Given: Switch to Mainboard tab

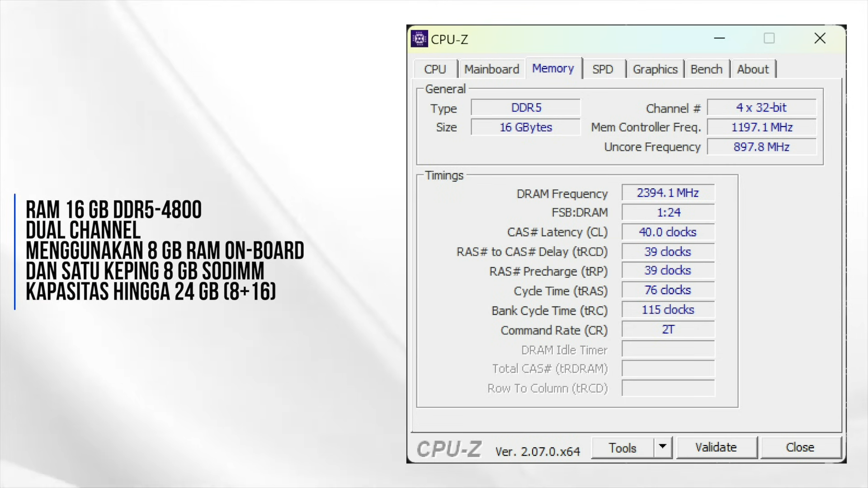Looking at the screenshot, I should [492, 69].
